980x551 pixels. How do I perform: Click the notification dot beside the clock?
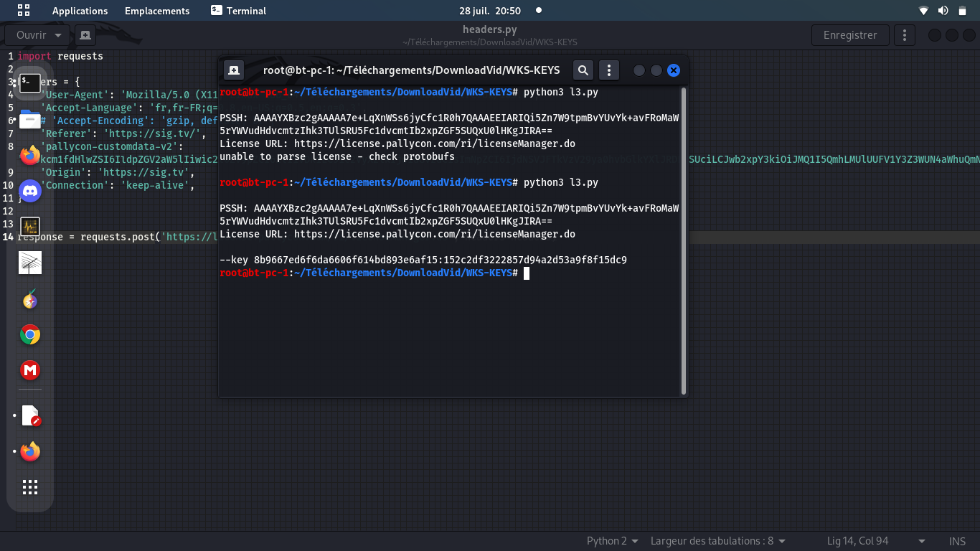tap(539, 11)
